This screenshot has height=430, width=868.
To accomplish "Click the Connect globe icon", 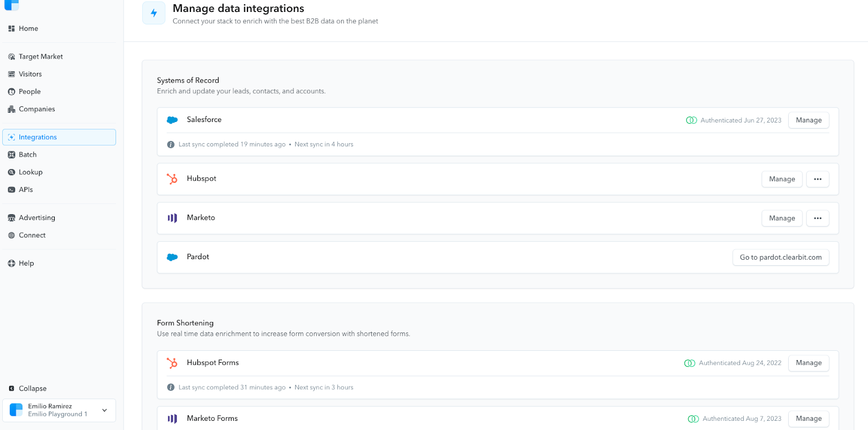I will (11, 235).
